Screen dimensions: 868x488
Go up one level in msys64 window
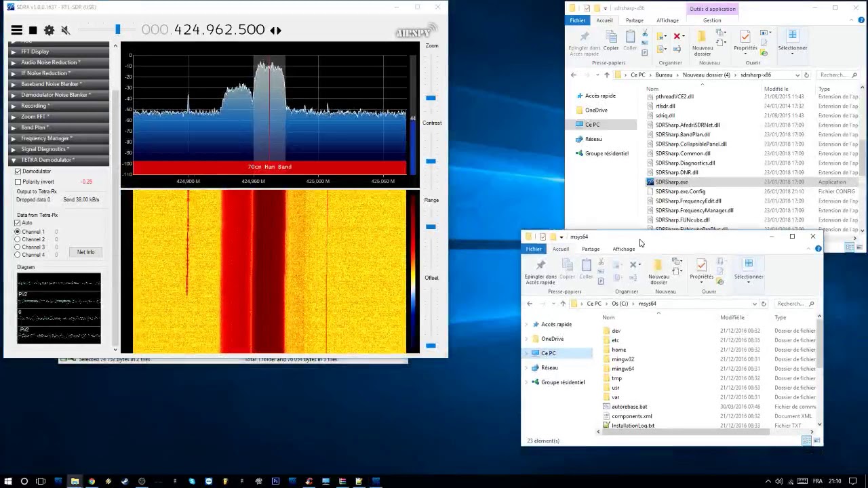coord(562,304)
